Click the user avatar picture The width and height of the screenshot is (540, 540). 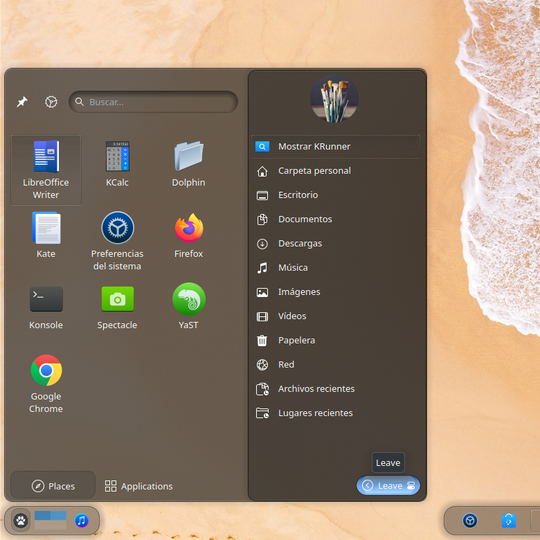[x=334, y=99]
